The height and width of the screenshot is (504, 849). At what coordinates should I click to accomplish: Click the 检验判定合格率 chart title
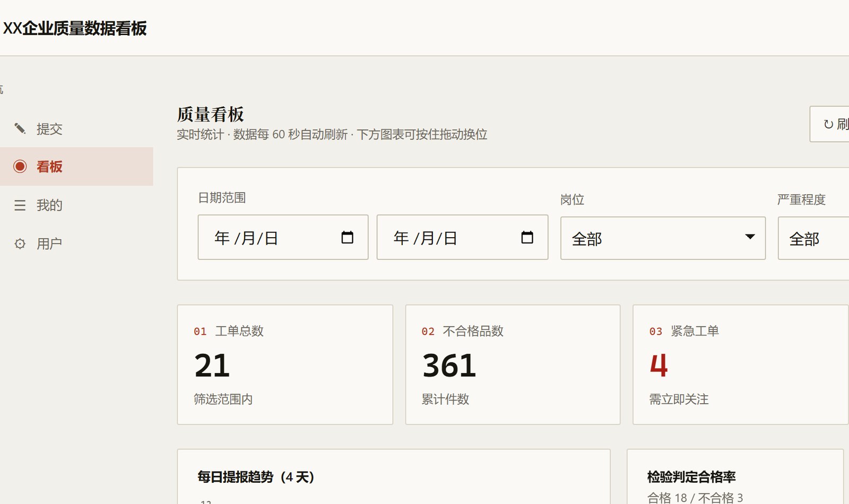point(691,477)
